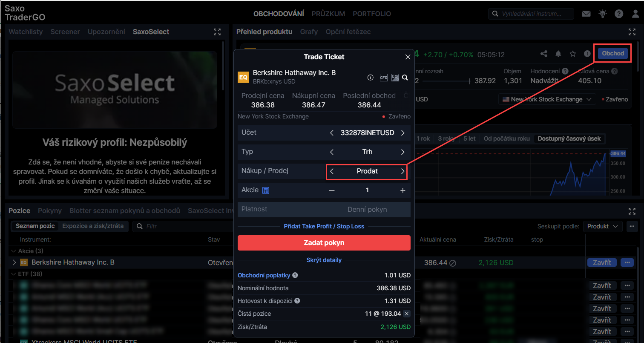
Task: Collapse the ETF (38) group
Action: pyautogui.click(x=13, y=274)
